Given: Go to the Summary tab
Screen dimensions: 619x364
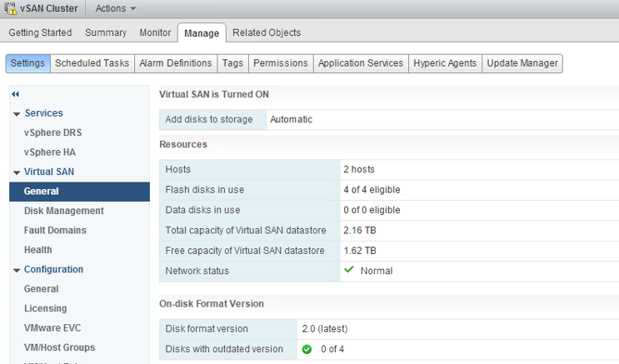Looking at the screenshot, I should (106, 32).
